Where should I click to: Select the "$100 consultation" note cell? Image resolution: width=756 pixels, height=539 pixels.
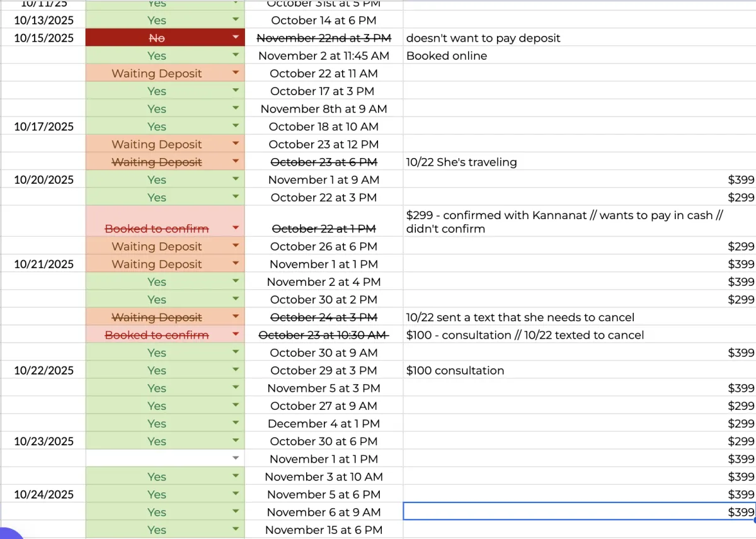(x=455, y=370)
